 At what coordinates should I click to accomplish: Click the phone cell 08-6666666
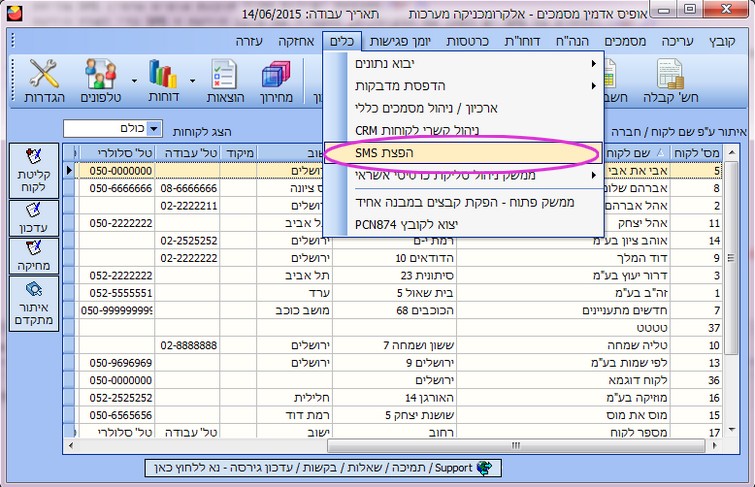click(187, 188)
